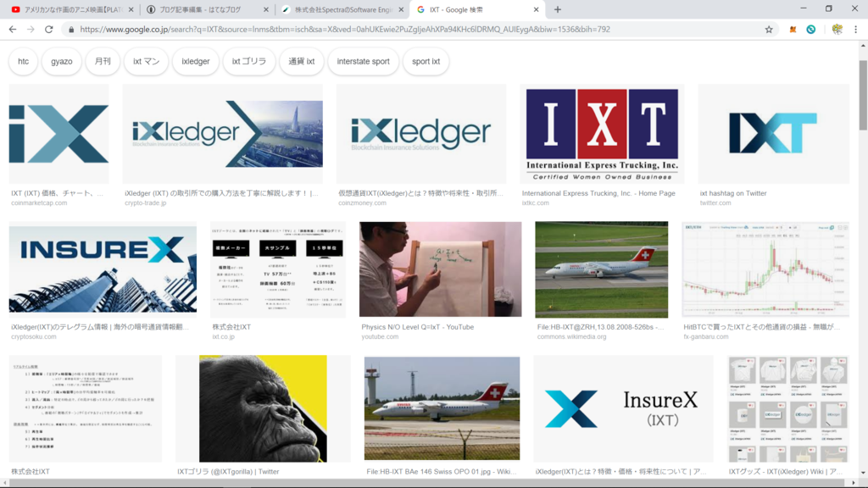Open 'iXledger(IXT)のテレグラム情報' link

pyautogui.click(x=100, y=327)
